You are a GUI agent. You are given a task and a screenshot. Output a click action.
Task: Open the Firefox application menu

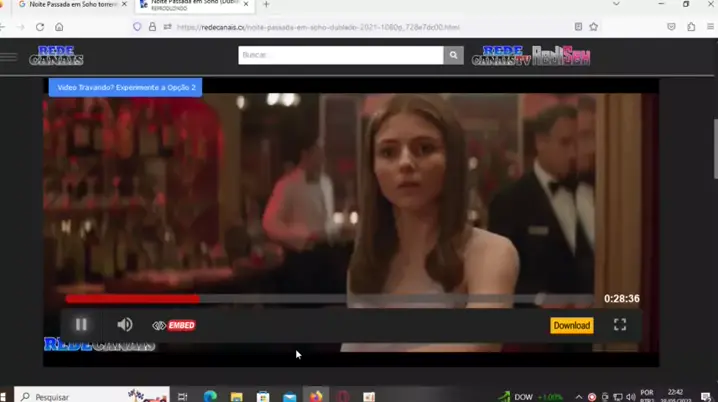click(709, 27)
